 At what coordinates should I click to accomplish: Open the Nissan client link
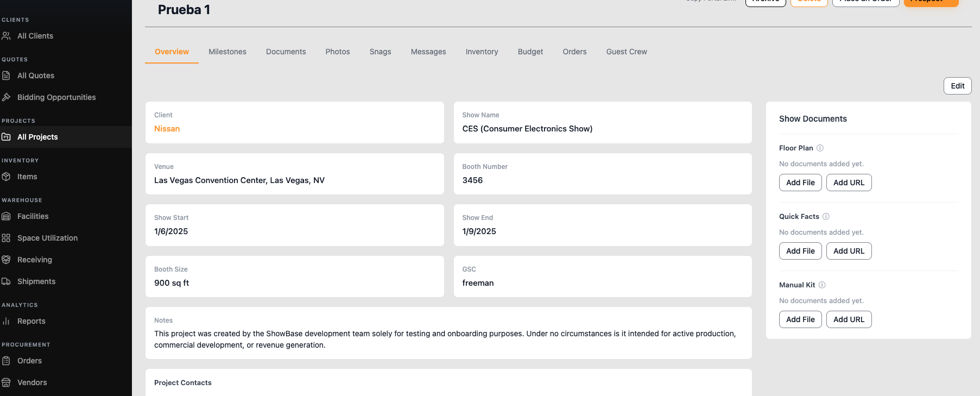click(x=167, y=129)
